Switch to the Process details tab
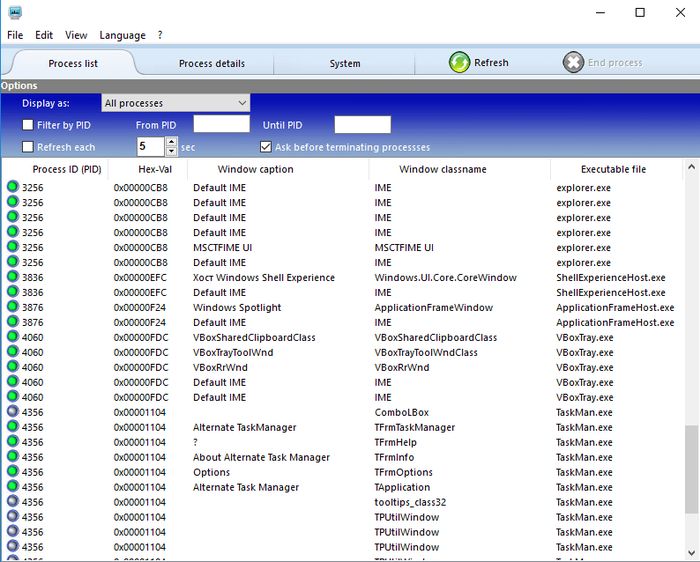 click(211, 63)
